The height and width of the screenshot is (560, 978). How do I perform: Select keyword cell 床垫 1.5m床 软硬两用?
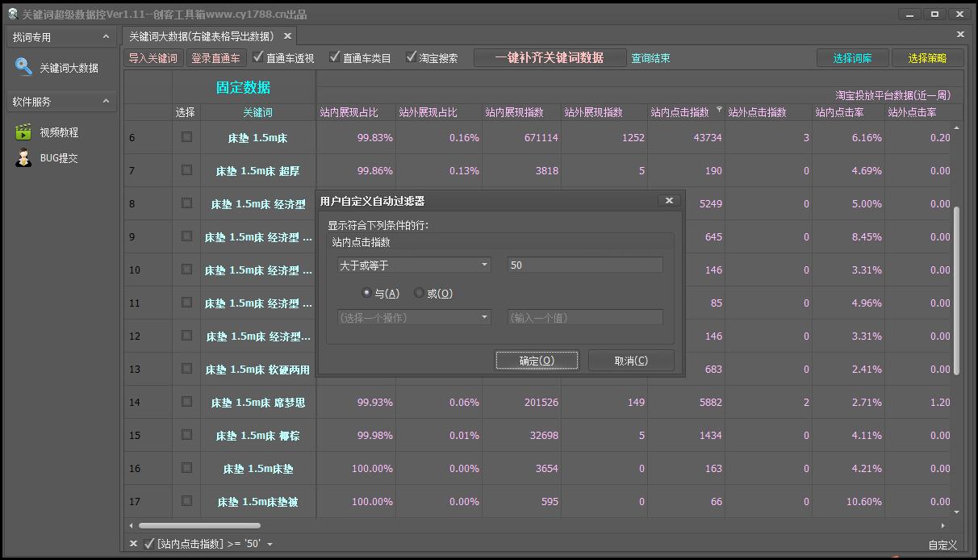coord(257,370)
